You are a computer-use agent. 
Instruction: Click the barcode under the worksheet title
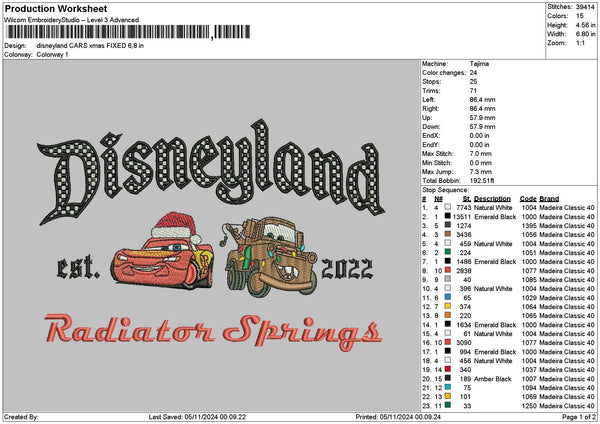pyautogui.click(x=128, y=32)
